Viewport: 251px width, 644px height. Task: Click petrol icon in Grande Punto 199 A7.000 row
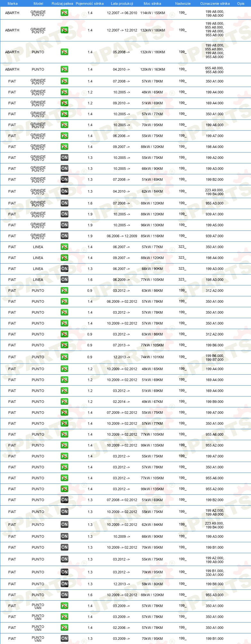click(64, 136)
